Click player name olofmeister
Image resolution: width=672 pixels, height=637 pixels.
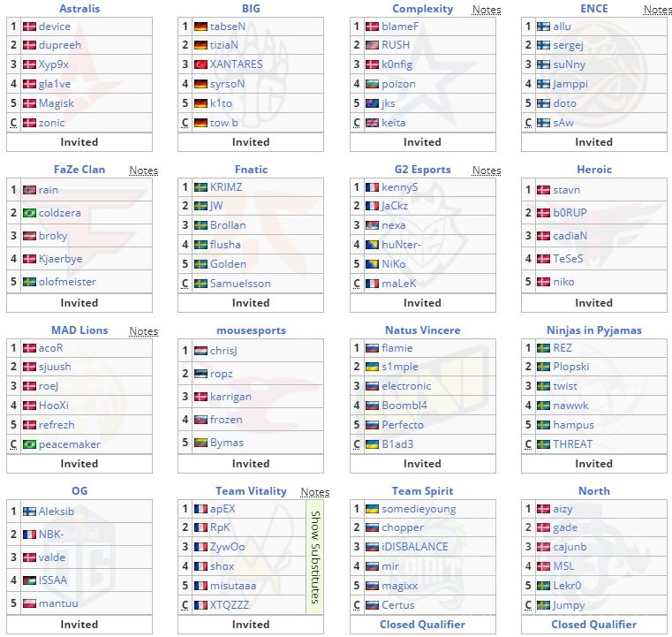click(67, 282)
